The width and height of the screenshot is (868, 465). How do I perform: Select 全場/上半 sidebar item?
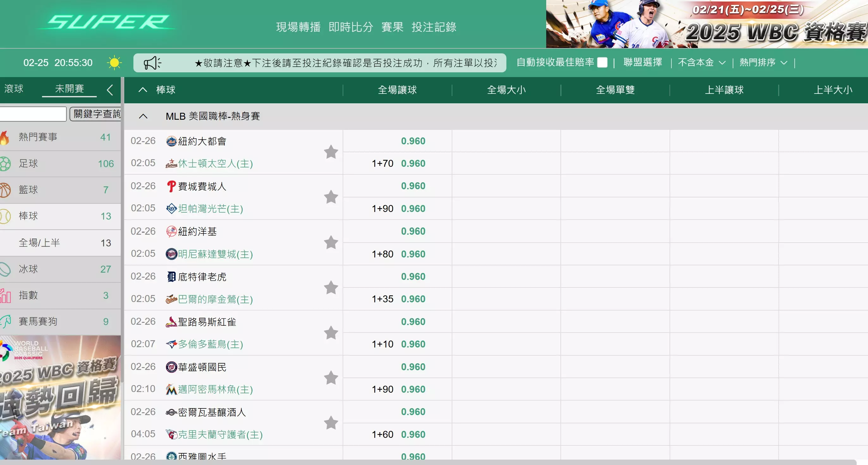[x=60, y=243]
